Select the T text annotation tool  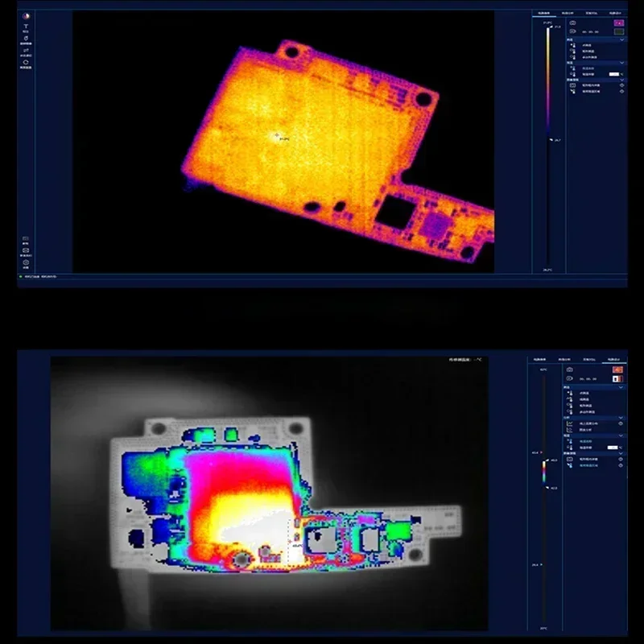(26, 27)
